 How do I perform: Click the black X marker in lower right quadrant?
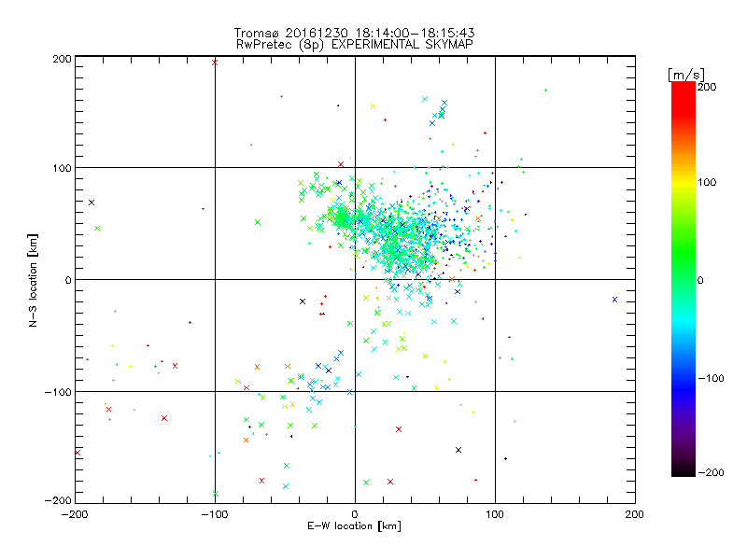pyautogui.click(x=458, y=450)
